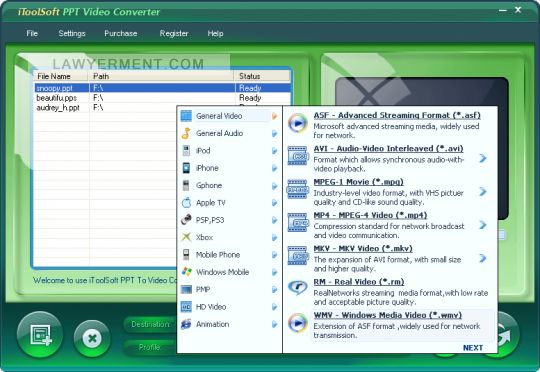Click the PSP,PS3 controller icon
This screenshot has width=540, height=372.
pos(186,220)
